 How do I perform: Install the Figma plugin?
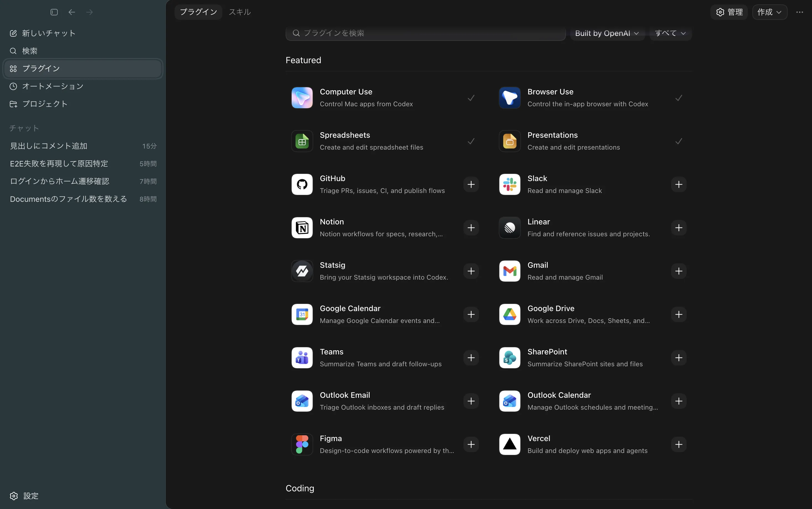471,444
